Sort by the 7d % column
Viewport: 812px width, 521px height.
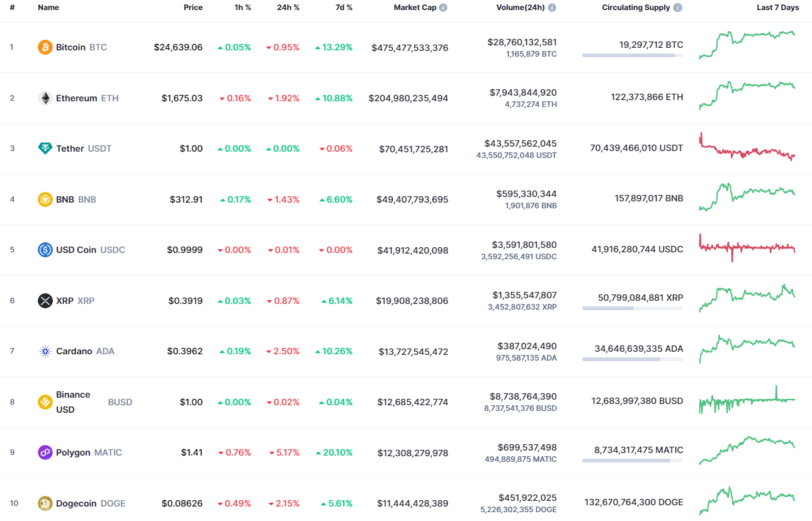(x=344, y=8)
